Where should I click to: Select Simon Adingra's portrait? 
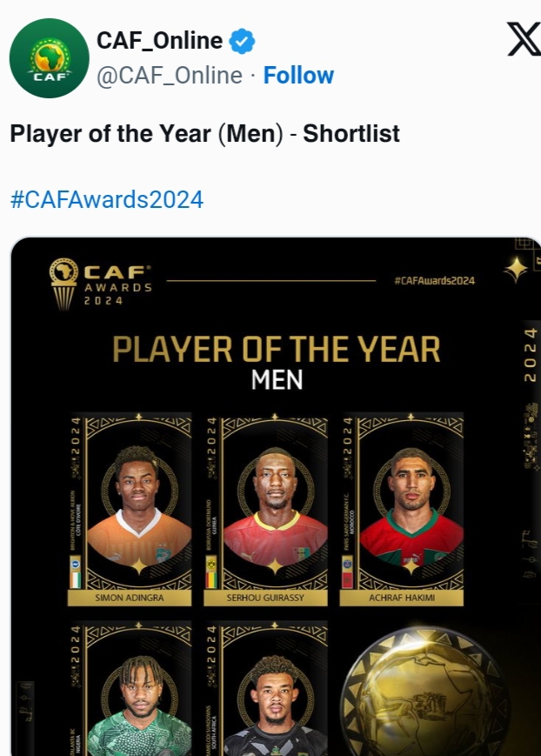(x=139, y=505)
